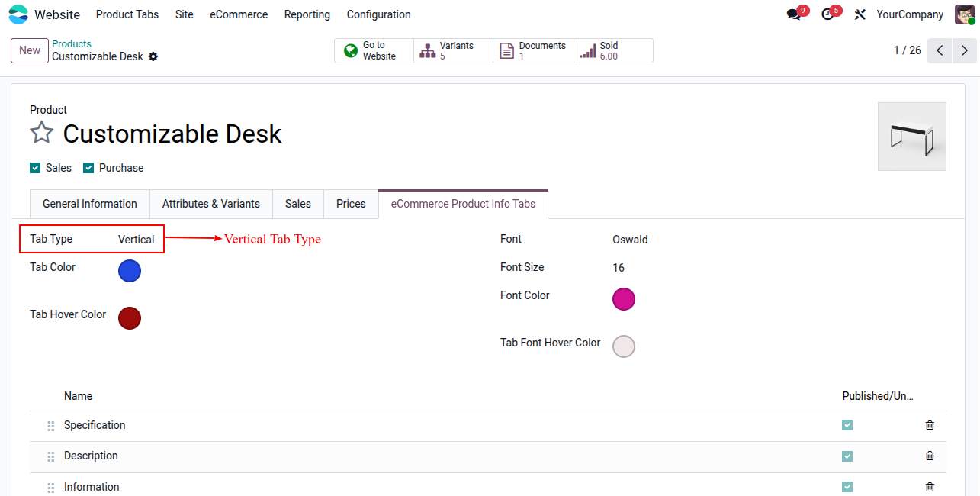Open the debug tools wrench icon
This screenshot has width=980, height=496.
[x=860, y=14]
